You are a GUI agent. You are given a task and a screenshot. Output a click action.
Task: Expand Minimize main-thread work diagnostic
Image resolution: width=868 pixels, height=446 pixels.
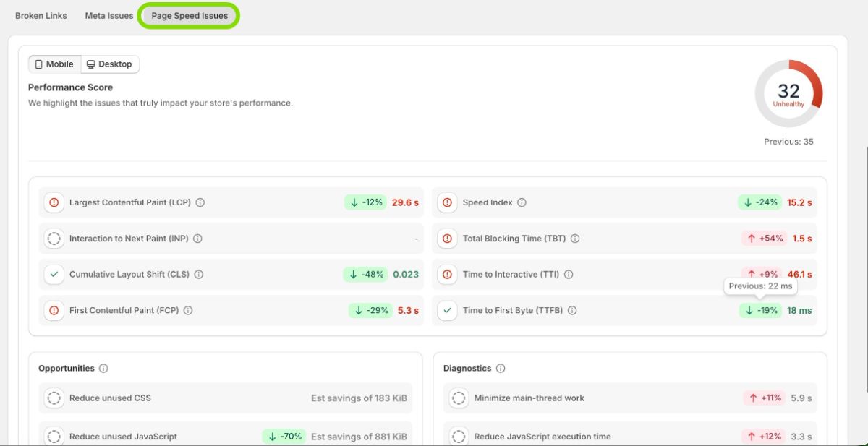(x=629, y=398)
